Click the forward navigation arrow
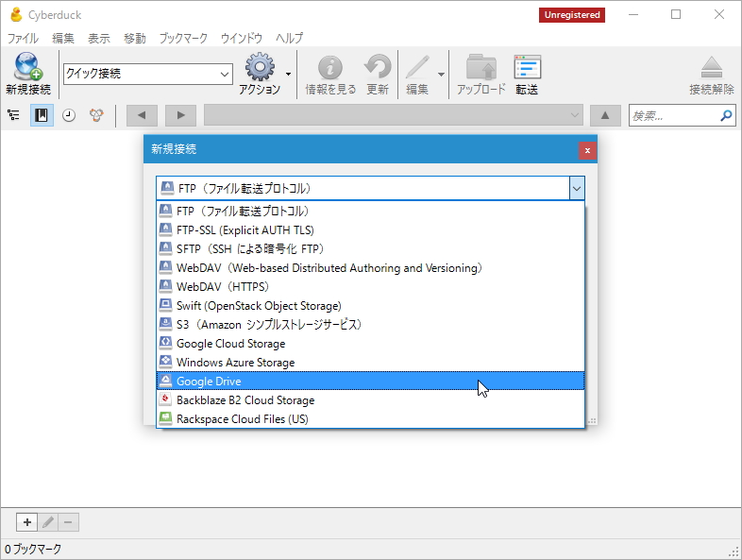 click(180, 115)
